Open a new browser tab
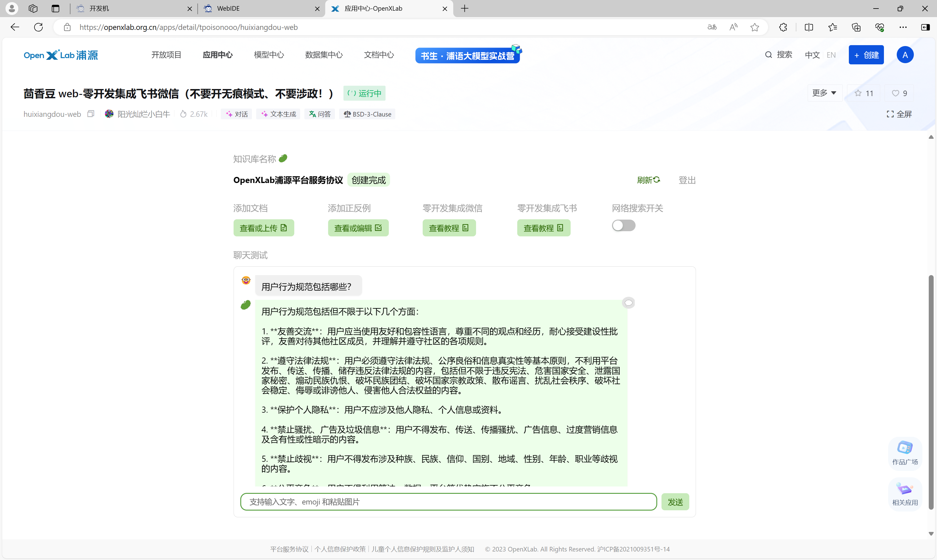 coord(465,8)
